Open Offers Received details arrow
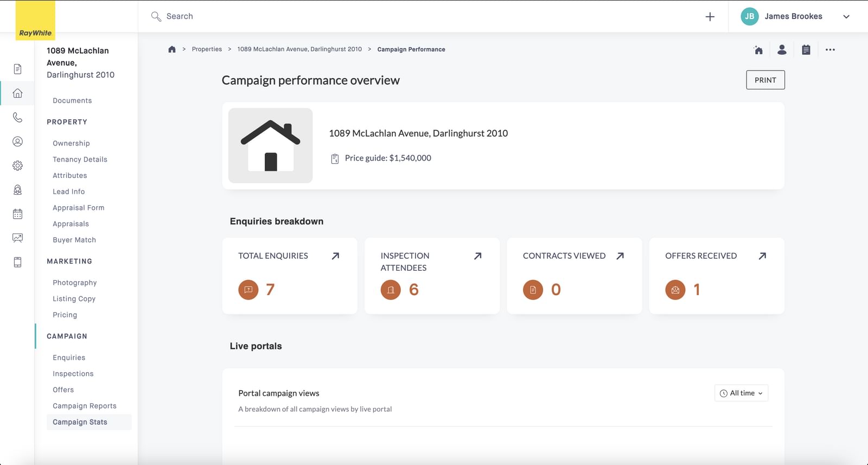This screenshot has height=465, width=868. (x=762, y=256)
